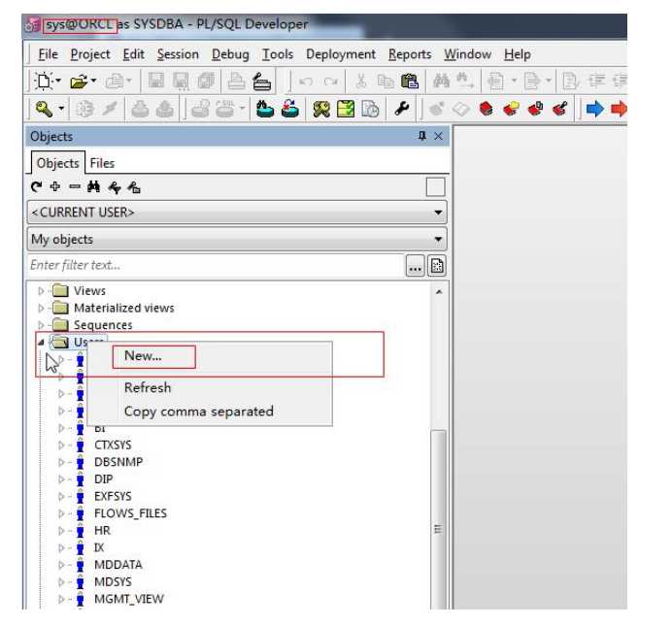The image size is (672, 626).
Task: Open the Project menu
Action: 90,54
